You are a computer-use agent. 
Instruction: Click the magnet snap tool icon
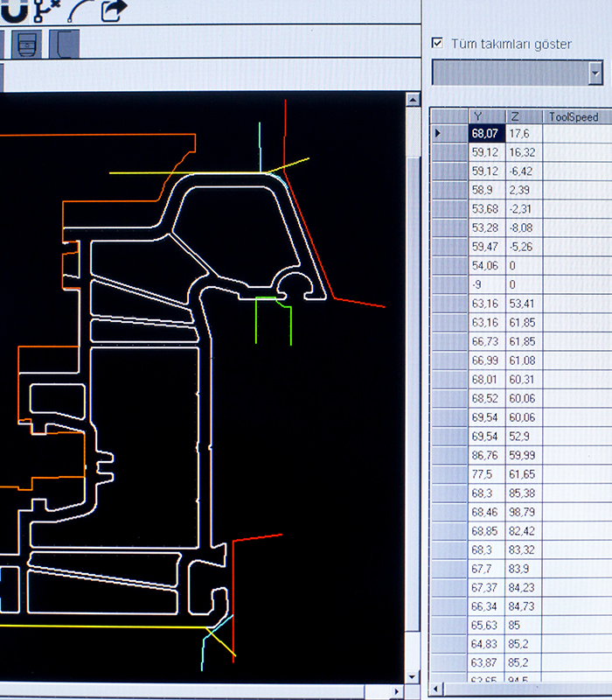(x=13, y=10)
